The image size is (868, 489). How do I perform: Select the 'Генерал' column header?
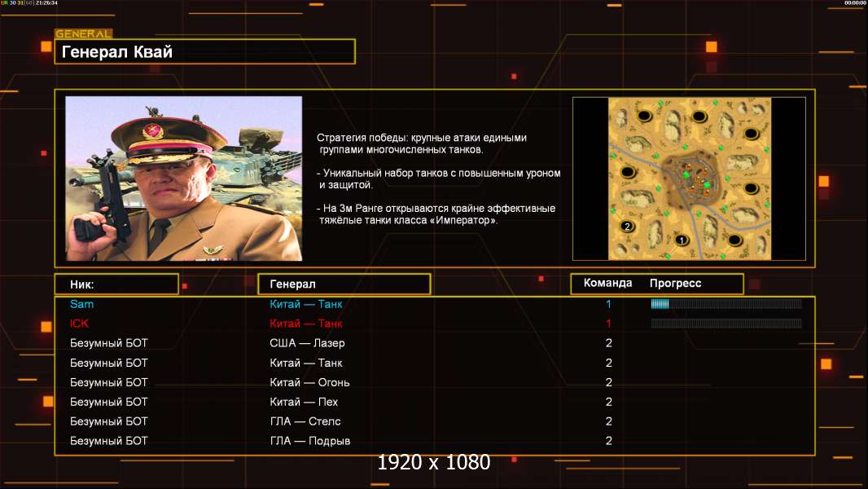(x=344, y=284)
